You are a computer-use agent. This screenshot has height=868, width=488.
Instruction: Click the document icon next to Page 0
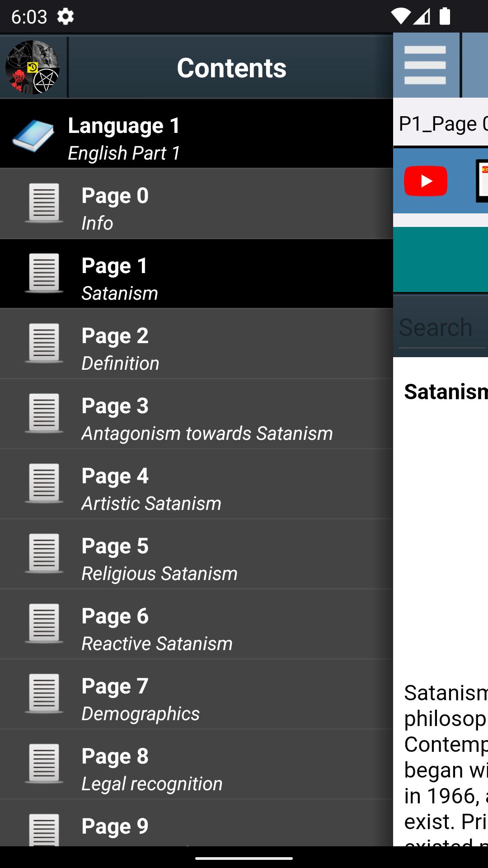click(44, 203)
